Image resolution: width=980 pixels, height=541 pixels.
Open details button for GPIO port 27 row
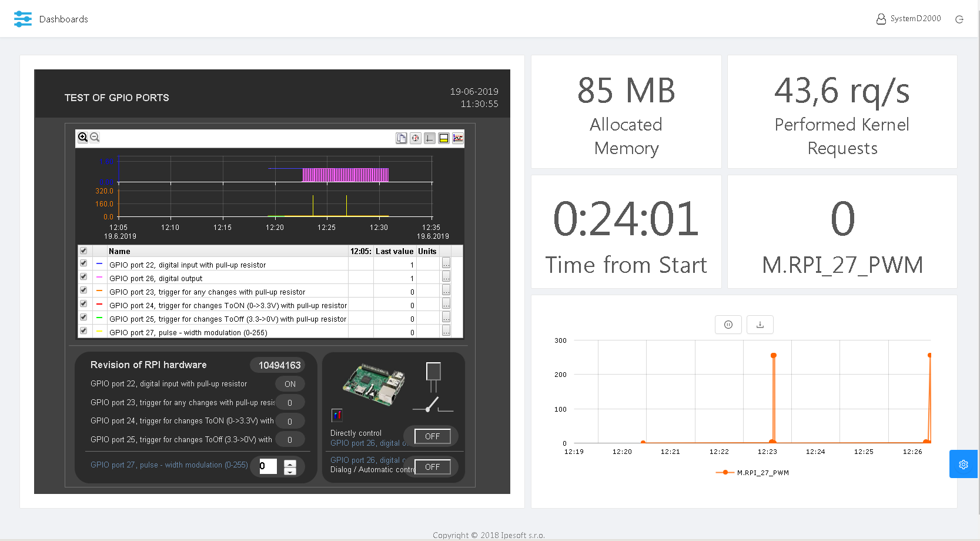coord(446,331)
